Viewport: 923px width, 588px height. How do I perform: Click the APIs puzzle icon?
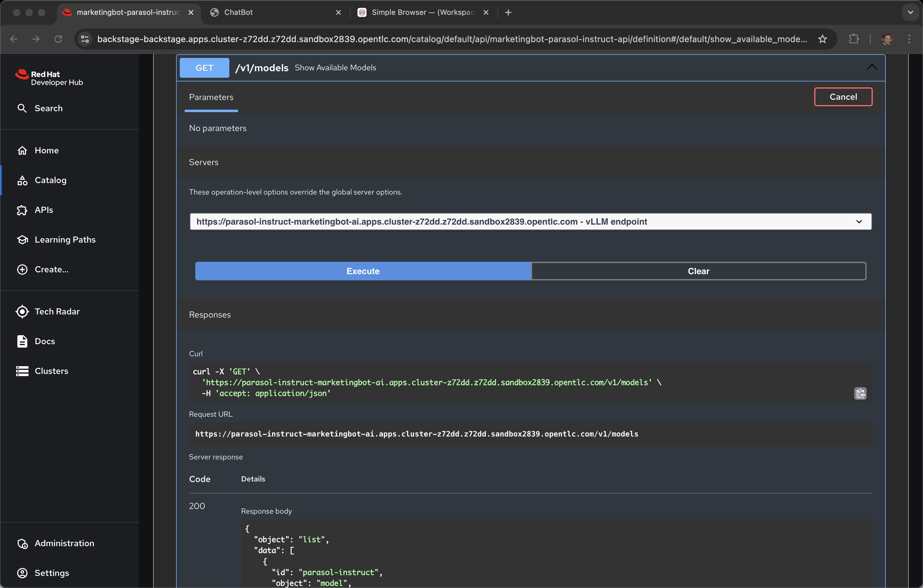tap(22, 210)
